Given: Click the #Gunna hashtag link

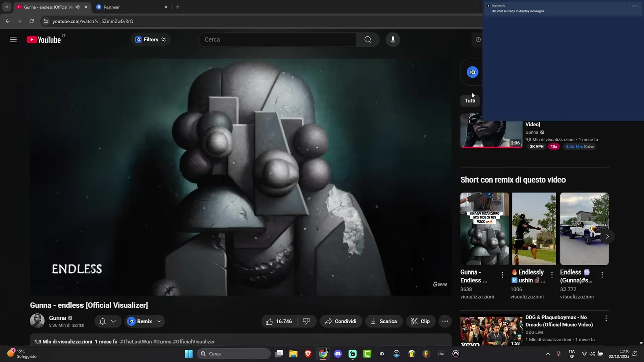Looking at the screenshot, I should point(163,342).
